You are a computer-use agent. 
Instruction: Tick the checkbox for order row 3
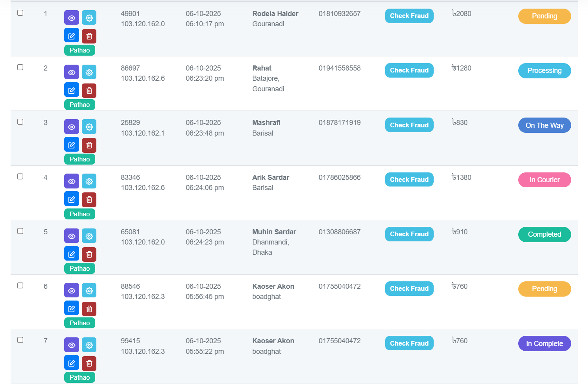coord(20,122)
